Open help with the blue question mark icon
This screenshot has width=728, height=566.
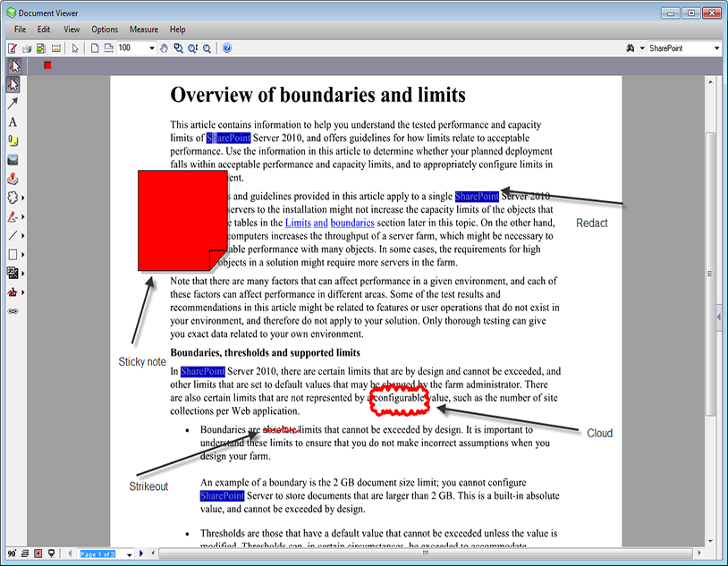227,47
